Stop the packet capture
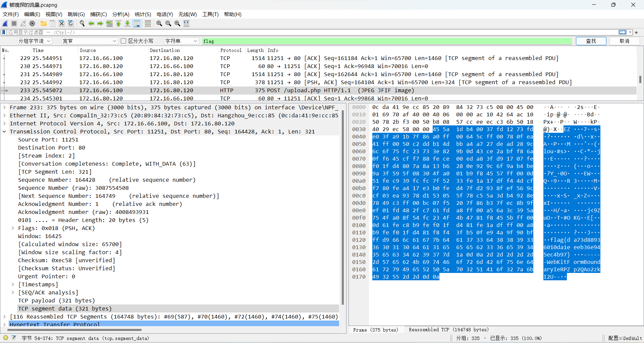This screenshot has width=644, height=343. point(14,23)
